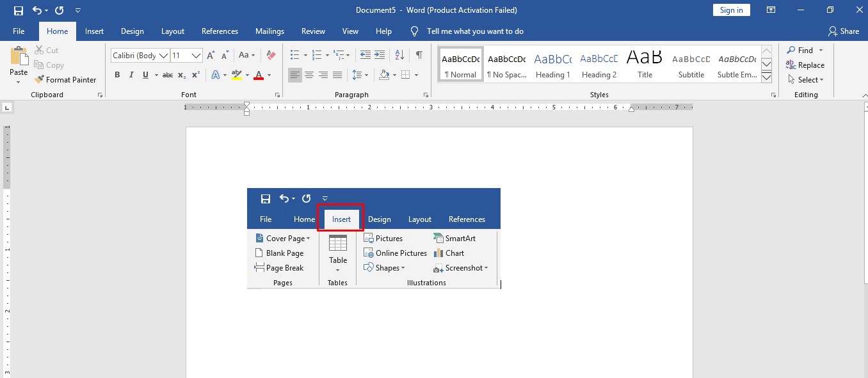Viewport: 868px width, 378px height.
Task: Open the Styles pane launcher
Action: click(773, 95)
